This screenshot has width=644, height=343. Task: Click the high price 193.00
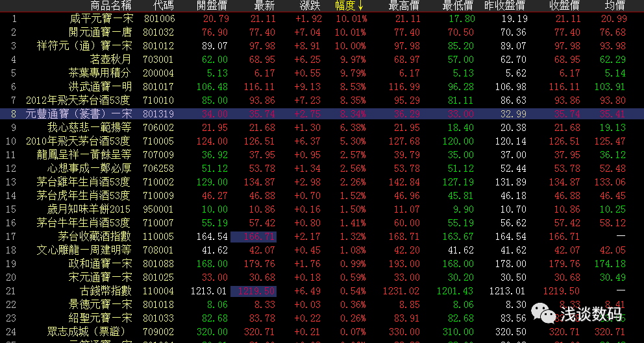[404, 263]
